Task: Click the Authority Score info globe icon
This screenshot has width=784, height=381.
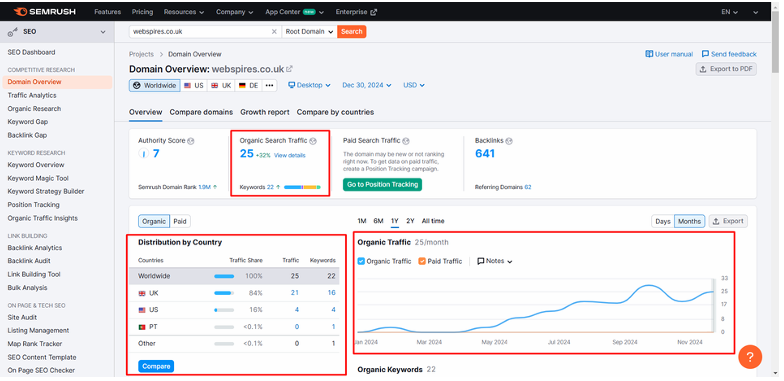Action: point(190,141)
